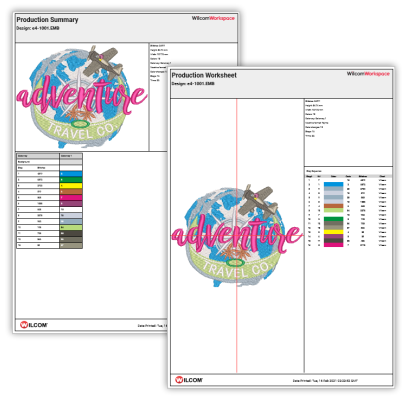The height and width of the screenshot is (401, 407).
Task: Select the airplane in the Production Worksheet design
Action: point(258,200)
